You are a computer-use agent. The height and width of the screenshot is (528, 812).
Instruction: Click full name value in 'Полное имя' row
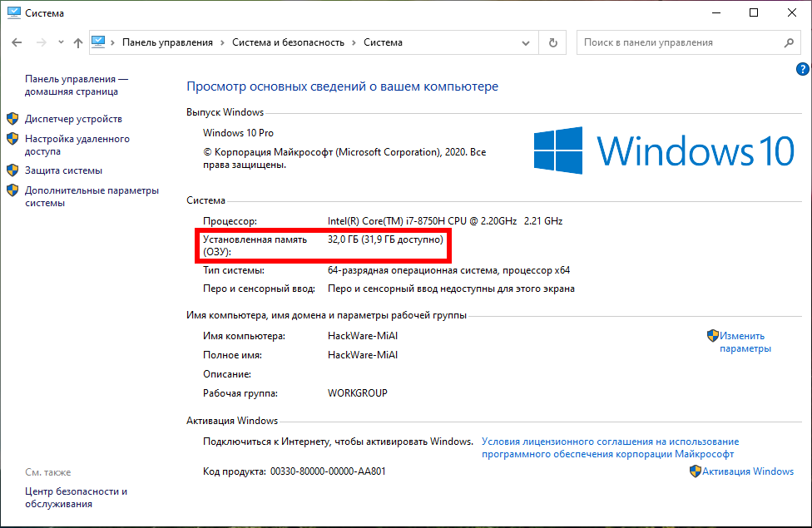point(363,355)
